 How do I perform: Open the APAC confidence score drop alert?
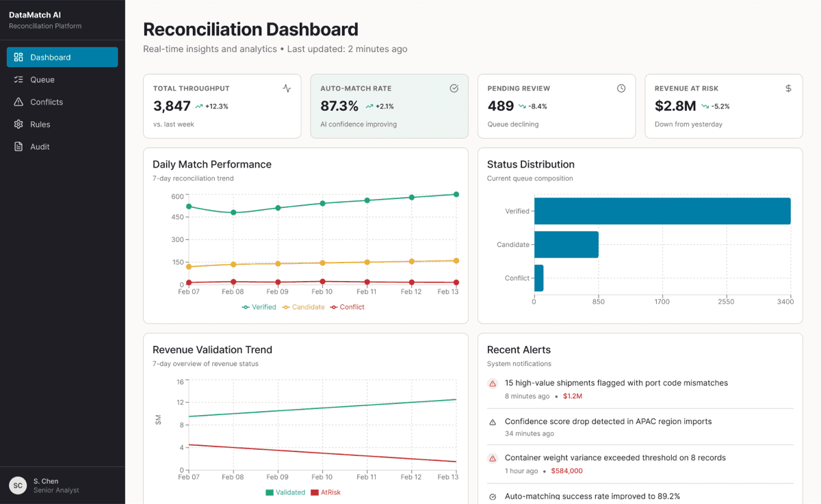(x=640, y=427)
